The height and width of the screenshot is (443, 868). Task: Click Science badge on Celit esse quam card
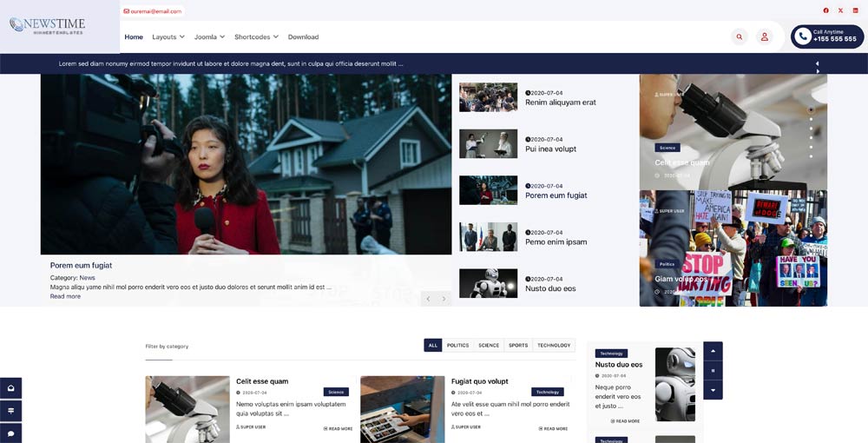336,392
